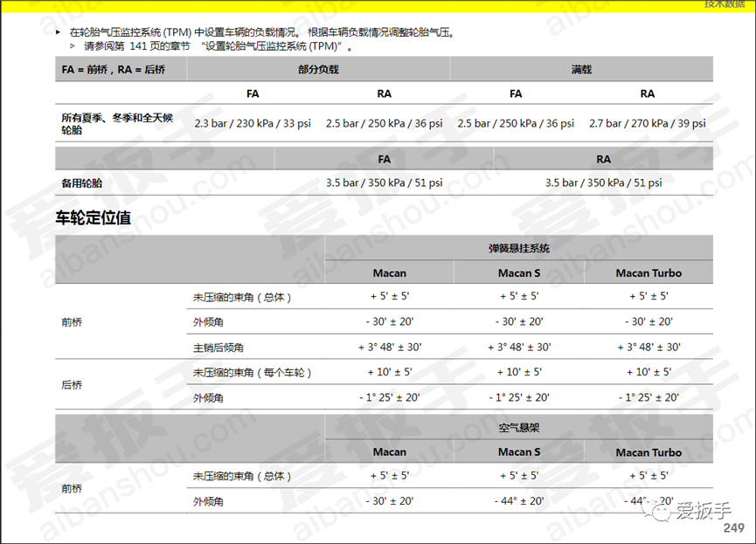This screenshot has width=756, height=544.
Task: Select the '车轮定位值' section heading
Action: click(x=93, y=217)
